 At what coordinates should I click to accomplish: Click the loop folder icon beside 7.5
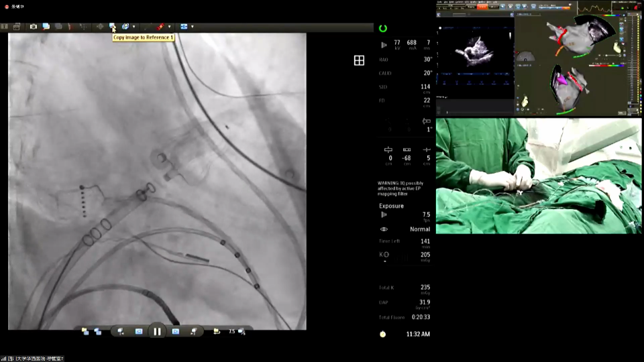point(216,331)
